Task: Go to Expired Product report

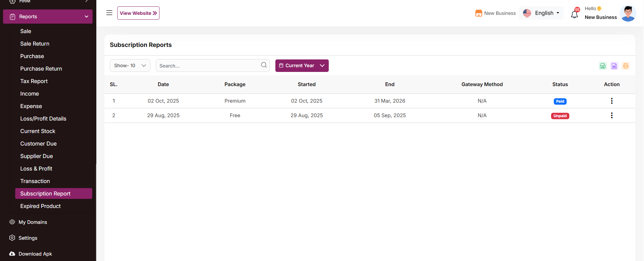Action: 40,206
